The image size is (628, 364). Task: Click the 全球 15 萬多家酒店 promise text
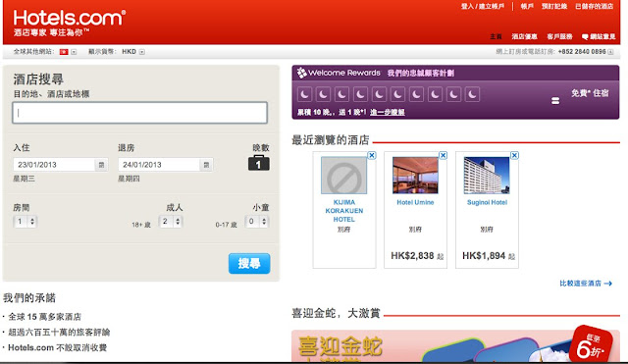[x=44, y=317]
